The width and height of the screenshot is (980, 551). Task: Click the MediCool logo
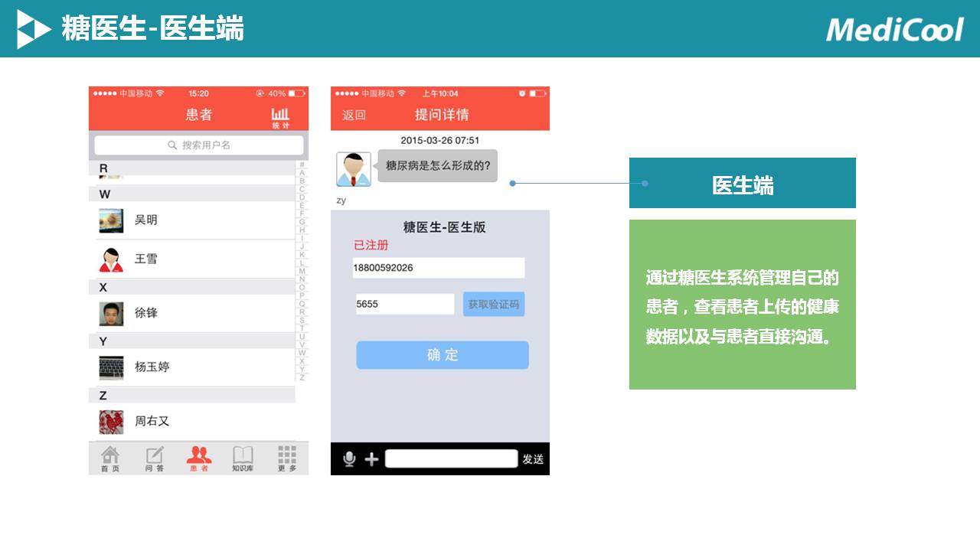[x=894, y=30]
